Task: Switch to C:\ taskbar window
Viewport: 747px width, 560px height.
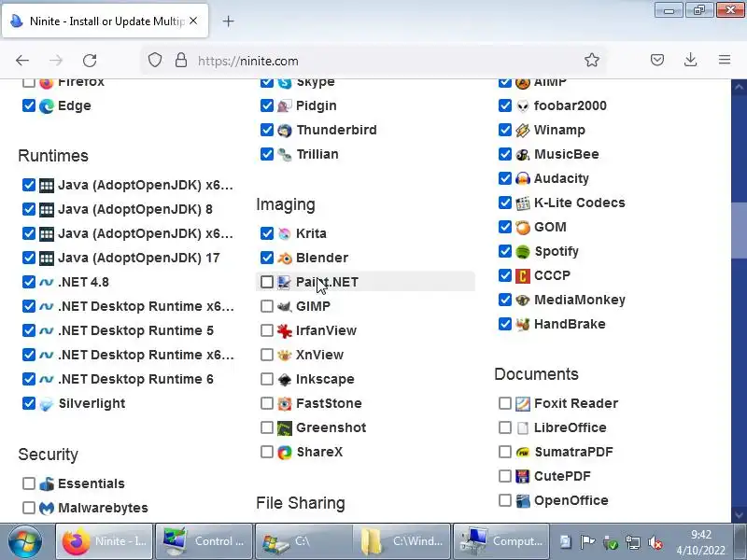Action: (303, 541)
